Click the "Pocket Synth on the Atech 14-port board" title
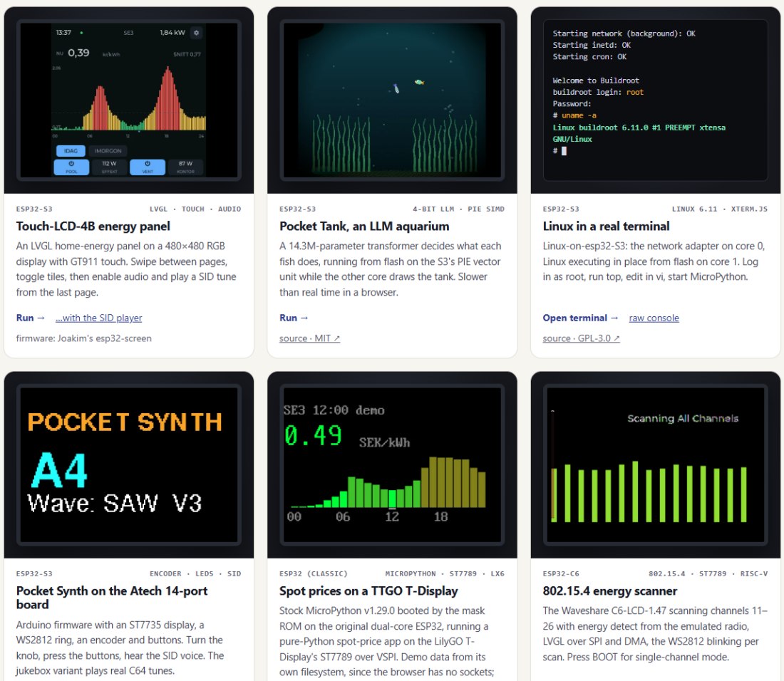Screen dimensions: 784x681 [x=111, y=598]
